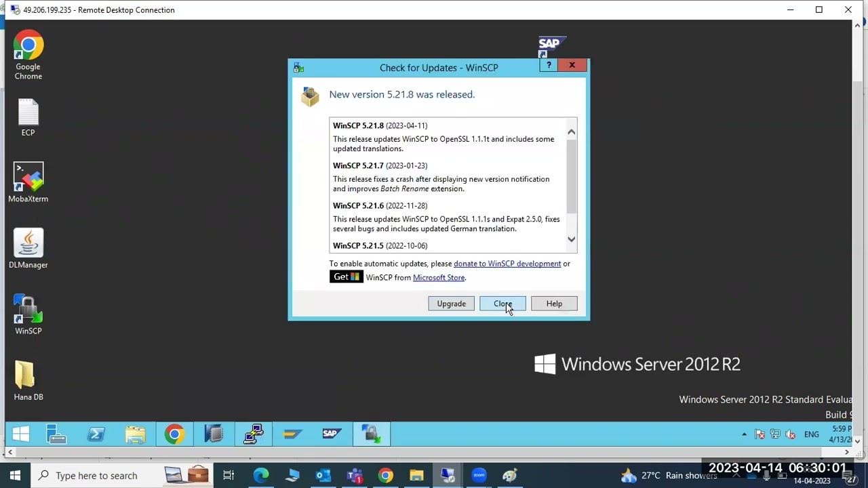Launch WinSCP desktop shortcut
Screen dimensions: 868x488
coord(28,314)
